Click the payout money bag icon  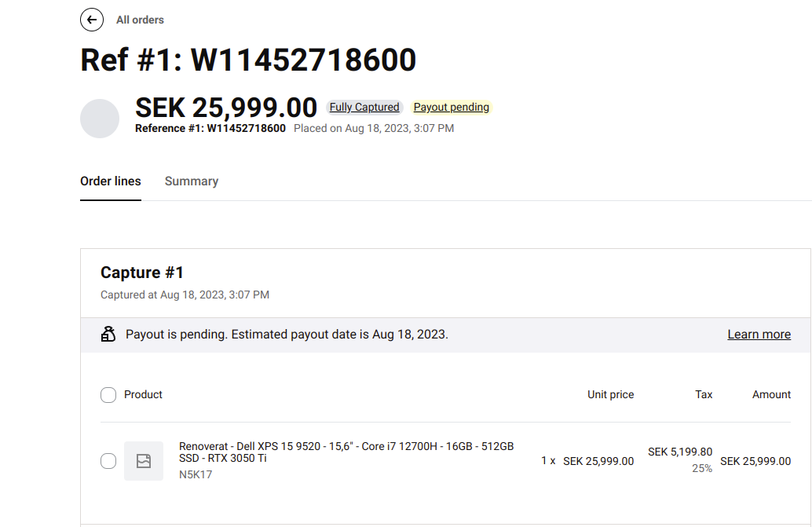click(108, 333)
